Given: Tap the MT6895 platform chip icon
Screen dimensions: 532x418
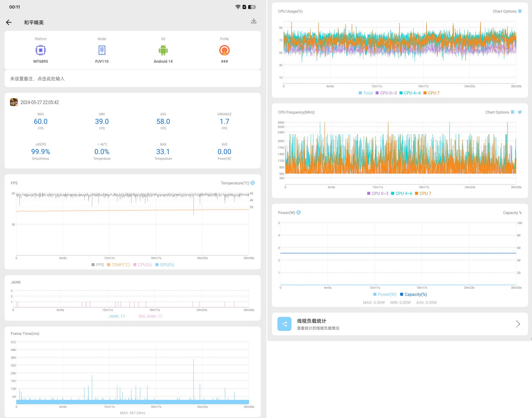Looking at the screenshot, I should coord(41,50).
